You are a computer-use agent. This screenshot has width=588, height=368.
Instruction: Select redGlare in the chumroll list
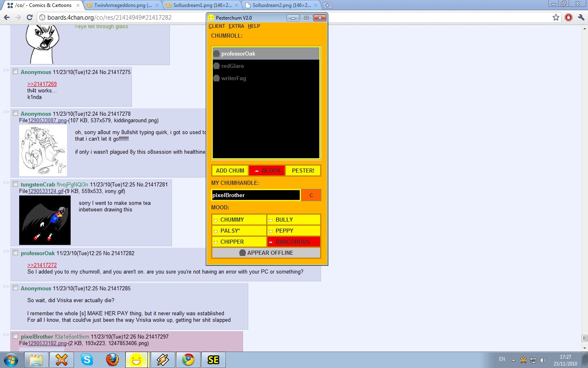pos(233,66)
